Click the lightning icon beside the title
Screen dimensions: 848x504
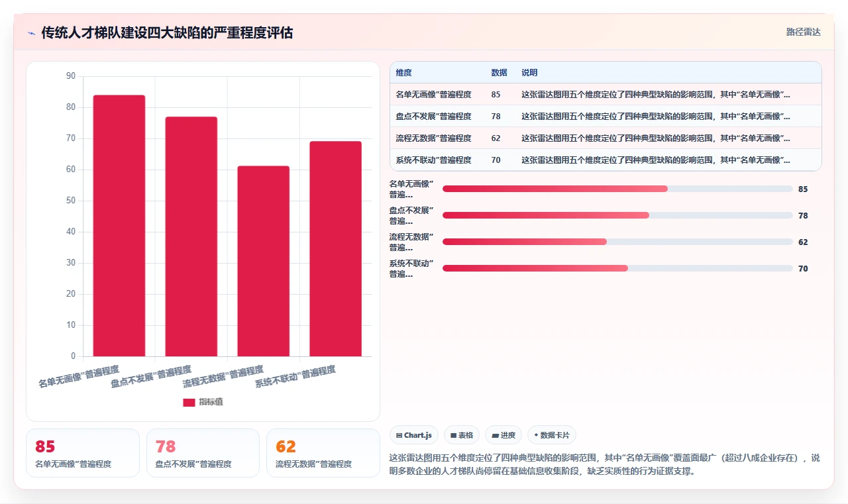pos(31,32)
